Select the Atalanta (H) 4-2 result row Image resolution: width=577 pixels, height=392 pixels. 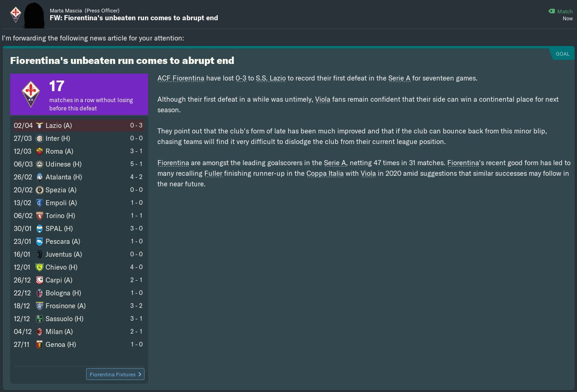pyautogui.click(x=78, y=177)
